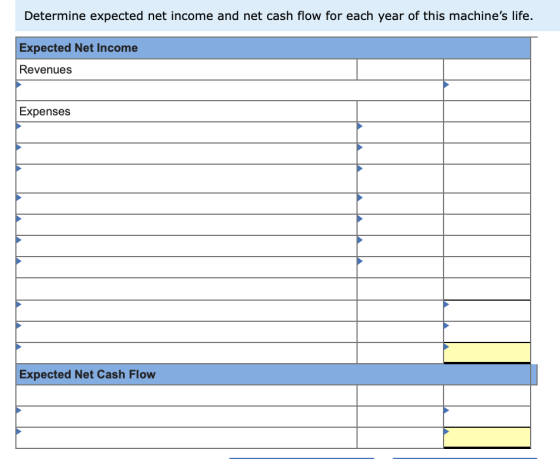Open the sixth amount dropdown under Expenses
This screenshot has height=459, width=560.
pos(400,246)
